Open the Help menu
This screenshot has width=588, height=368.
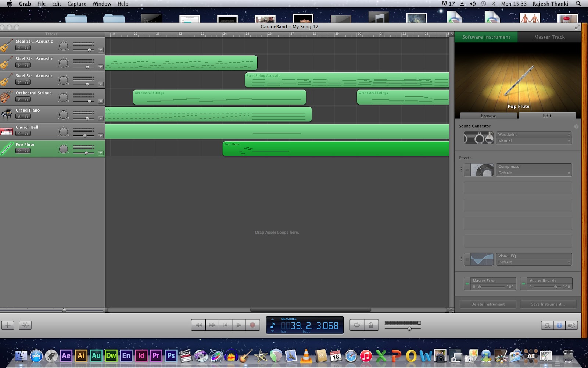tap(123, 4)
